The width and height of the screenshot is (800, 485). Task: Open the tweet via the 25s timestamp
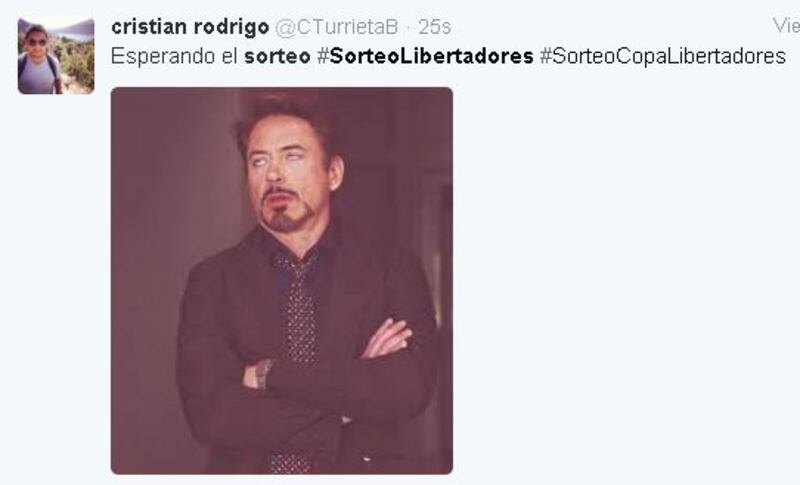[434, 27]
